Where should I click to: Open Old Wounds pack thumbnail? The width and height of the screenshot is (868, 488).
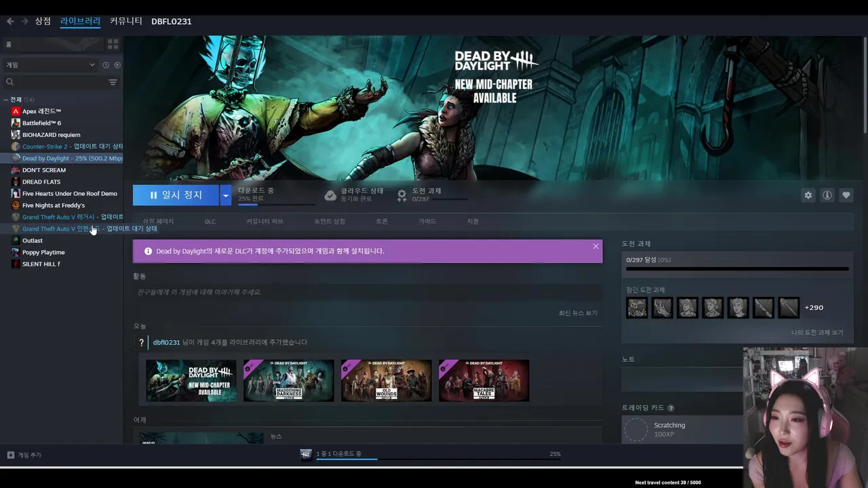coord(387,380)
